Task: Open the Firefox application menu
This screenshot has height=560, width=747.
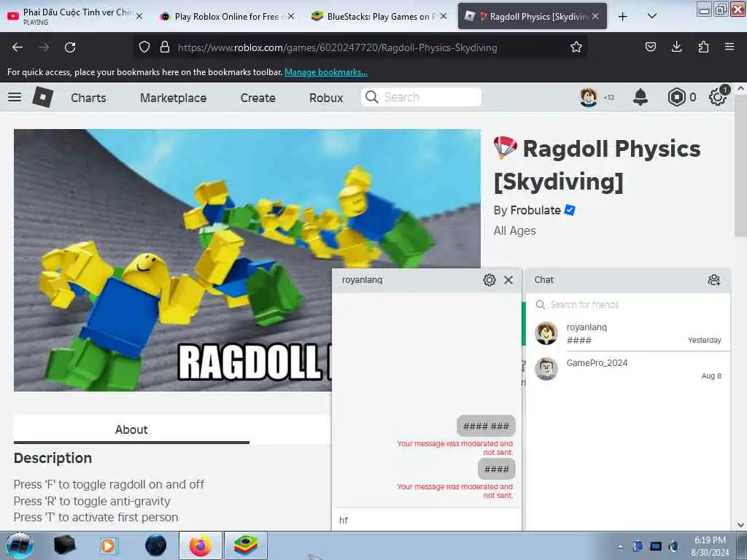Action: click(729, 47)
